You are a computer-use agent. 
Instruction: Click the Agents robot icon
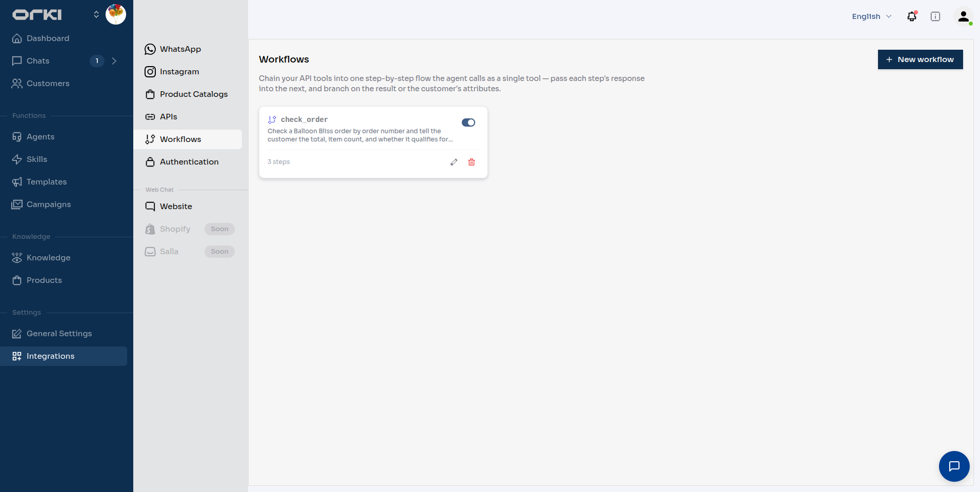pos(17,137)
